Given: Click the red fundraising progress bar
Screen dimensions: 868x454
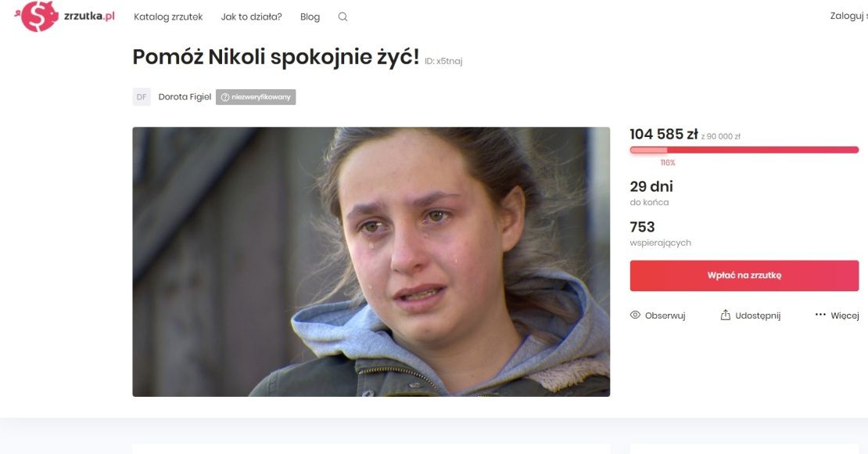Looking at the screenshot, I should (x=744, y=150).
